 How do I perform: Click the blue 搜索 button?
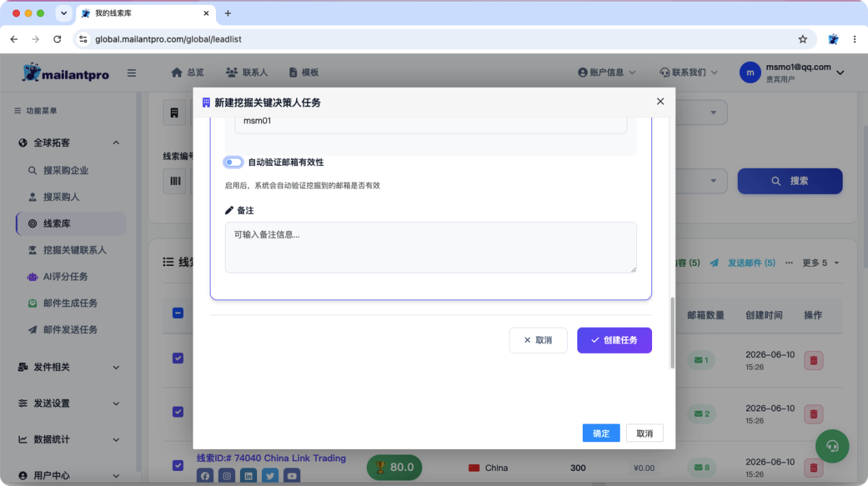coord(790,181)
